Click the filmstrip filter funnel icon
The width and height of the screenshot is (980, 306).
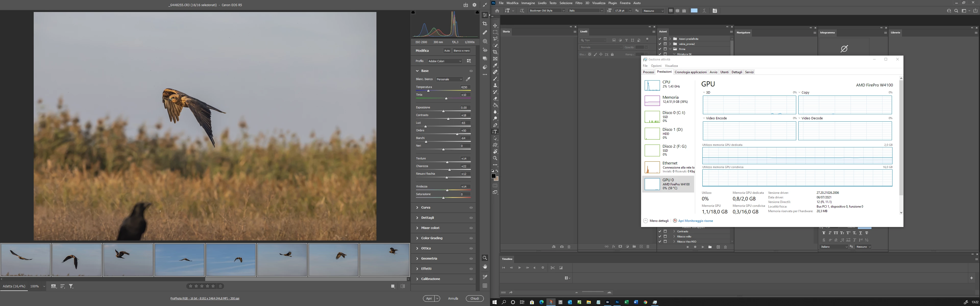coord(71,286)
